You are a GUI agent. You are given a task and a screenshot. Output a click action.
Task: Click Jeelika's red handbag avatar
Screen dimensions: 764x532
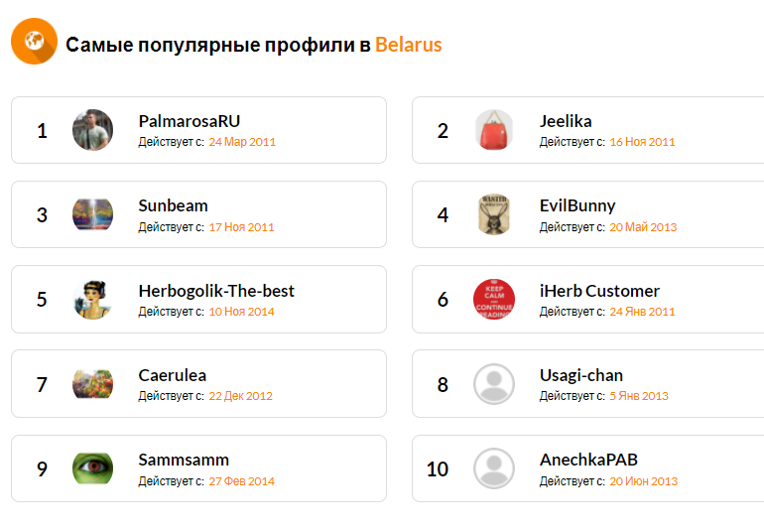[494, 130]
